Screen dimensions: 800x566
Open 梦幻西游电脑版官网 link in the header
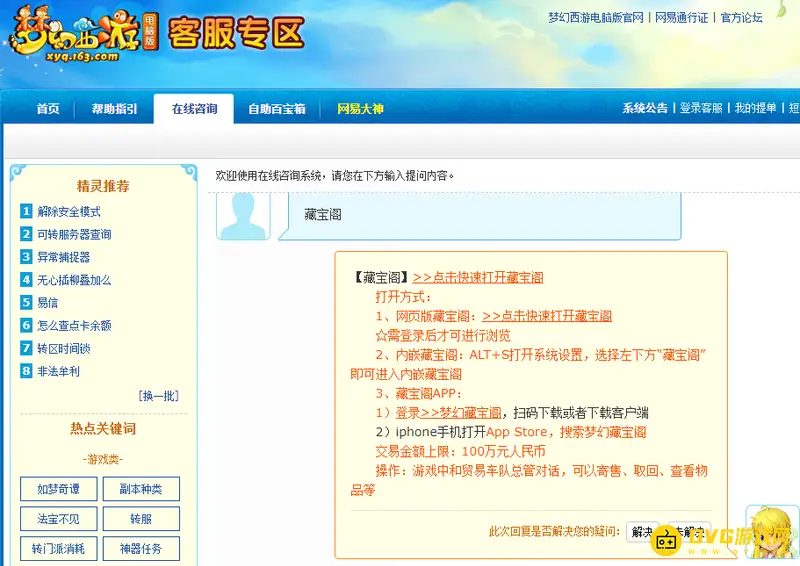click(595, 17)
